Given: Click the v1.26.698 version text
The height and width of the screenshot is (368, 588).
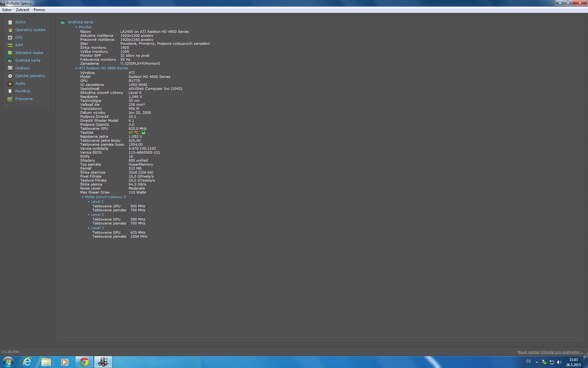Looking at the screenshot, I should 11,352.
